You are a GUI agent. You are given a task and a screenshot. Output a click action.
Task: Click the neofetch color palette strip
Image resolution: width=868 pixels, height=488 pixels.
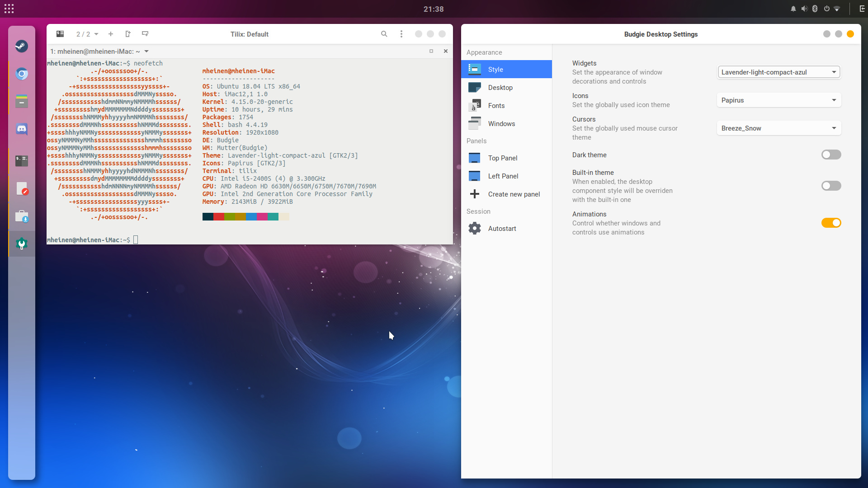245,217
